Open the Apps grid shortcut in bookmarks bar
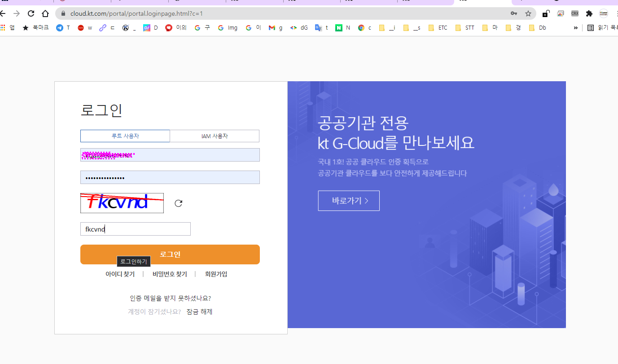The image size is (618, 364). [8, 28]
